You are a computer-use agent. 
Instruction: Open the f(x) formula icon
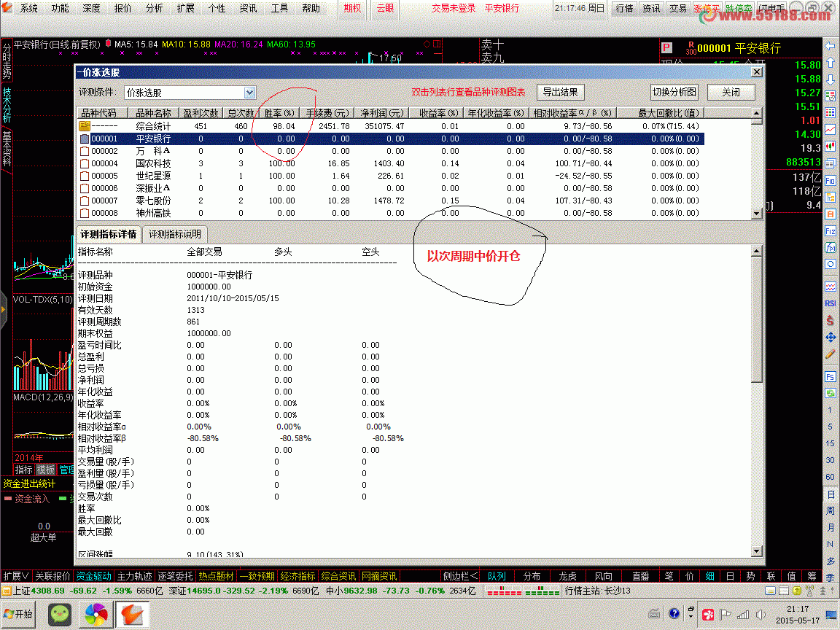[x=831, y=247]
